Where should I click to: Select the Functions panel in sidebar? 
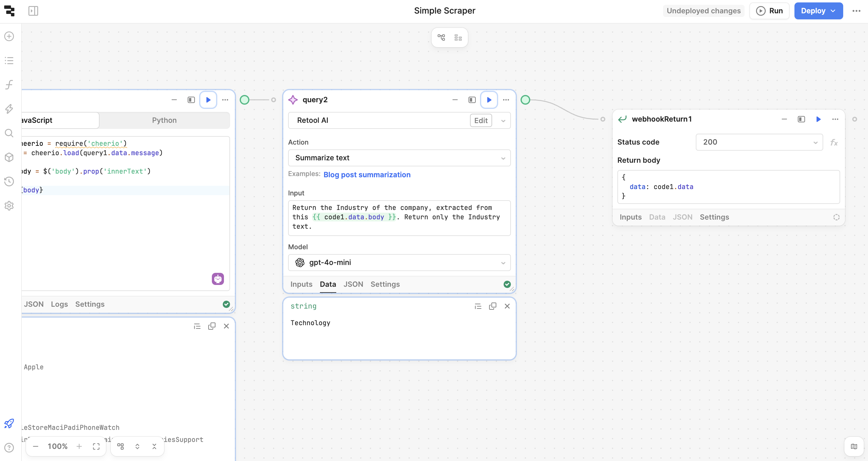9,84
